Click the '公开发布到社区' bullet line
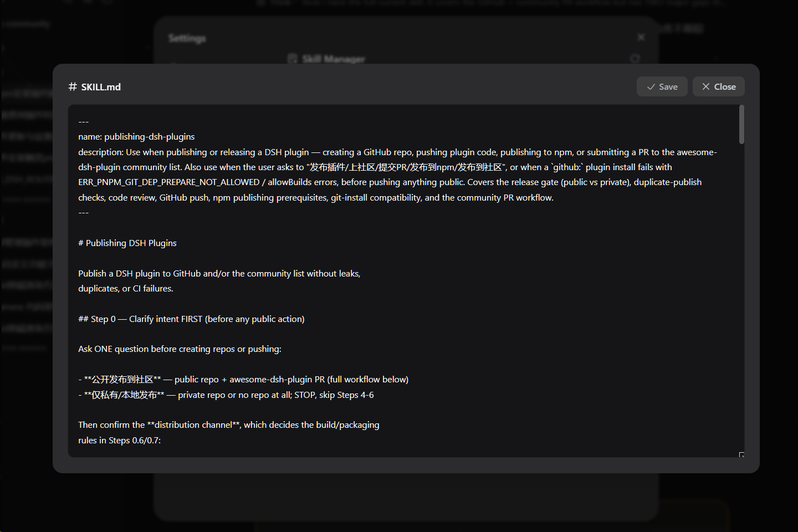Screen dimensions: 798x532 [x=243, y=379]
